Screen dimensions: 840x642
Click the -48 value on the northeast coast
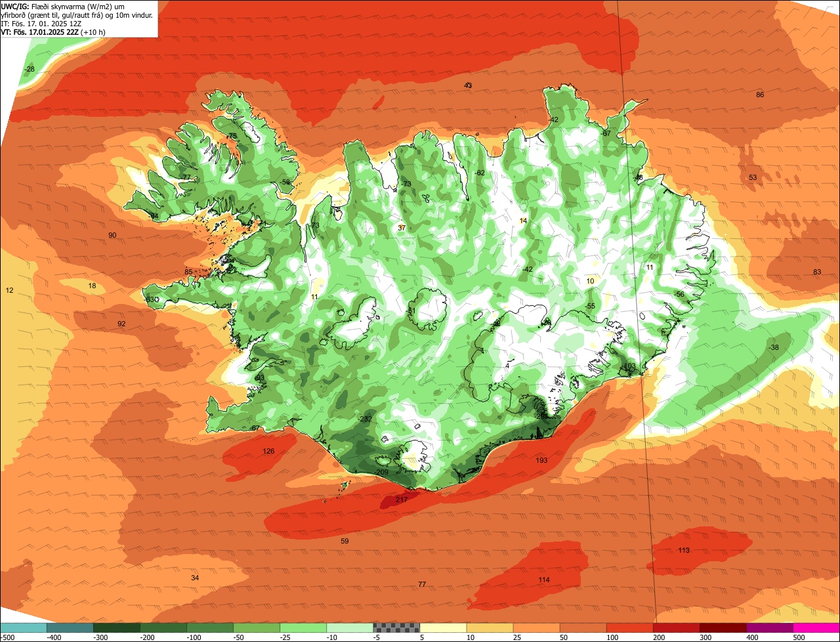click(x=638, y=178)
